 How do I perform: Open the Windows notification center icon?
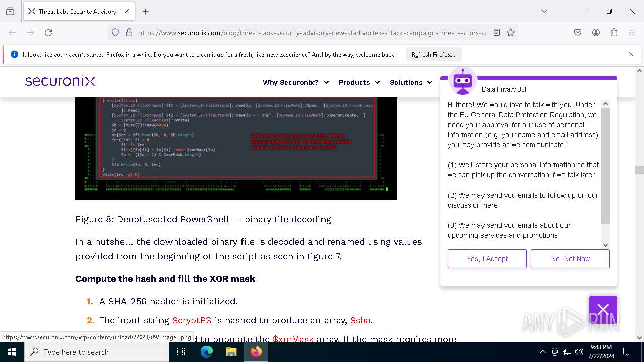tap(627, 352)
